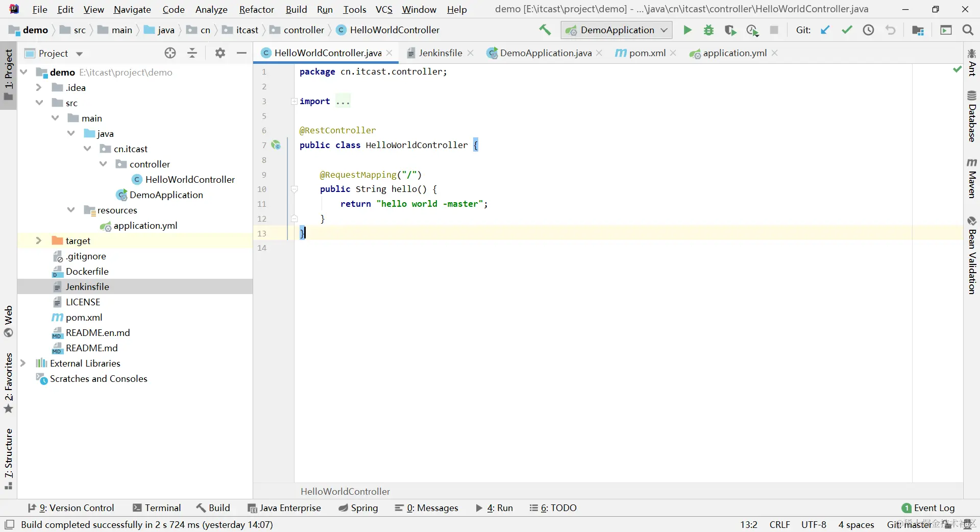The width and height of the screenshot is (980, 532).
Task: Open the run anything window icon
Action: tap(946, 30)
